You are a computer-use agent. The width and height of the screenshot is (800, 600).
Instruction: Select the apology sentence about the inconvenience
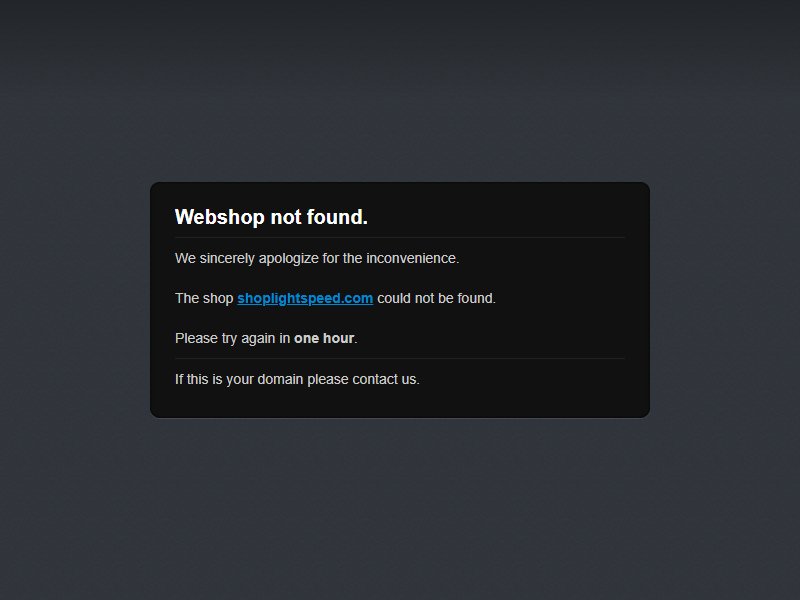317,259
